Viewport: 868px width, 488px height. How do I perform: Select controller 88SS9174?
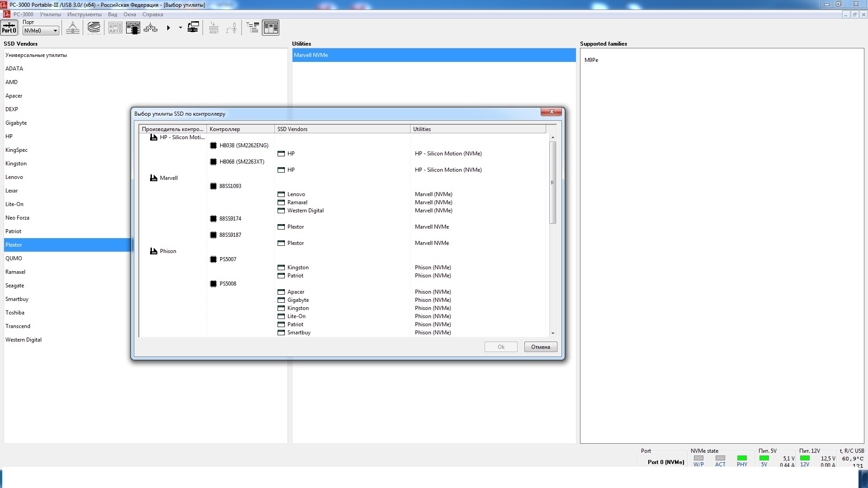(230, 219)
